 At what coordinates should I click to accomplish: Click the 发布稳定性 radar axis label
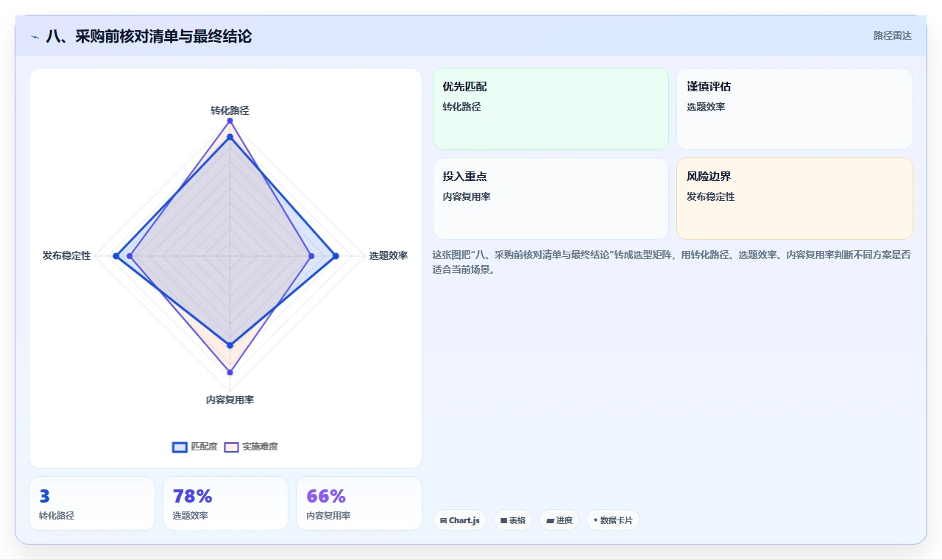tap(66, 255)
